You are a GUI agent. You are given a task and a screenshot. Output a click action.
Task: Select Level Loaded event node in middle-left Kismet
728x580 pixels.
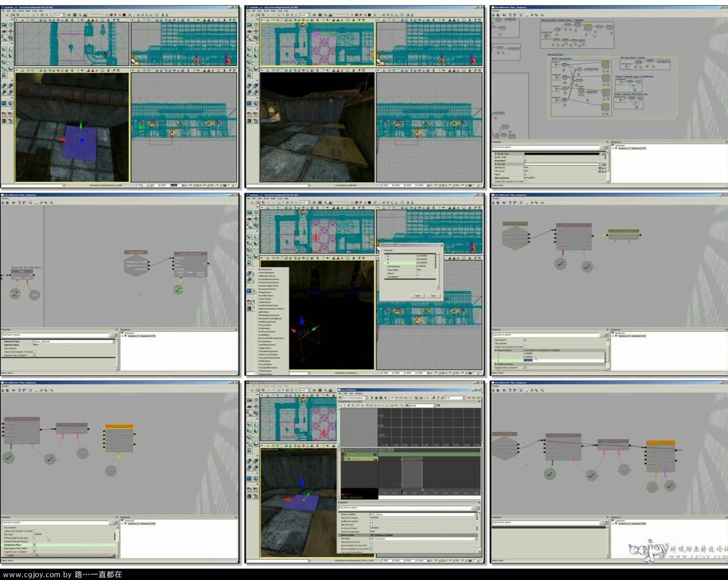click(135, 263)
